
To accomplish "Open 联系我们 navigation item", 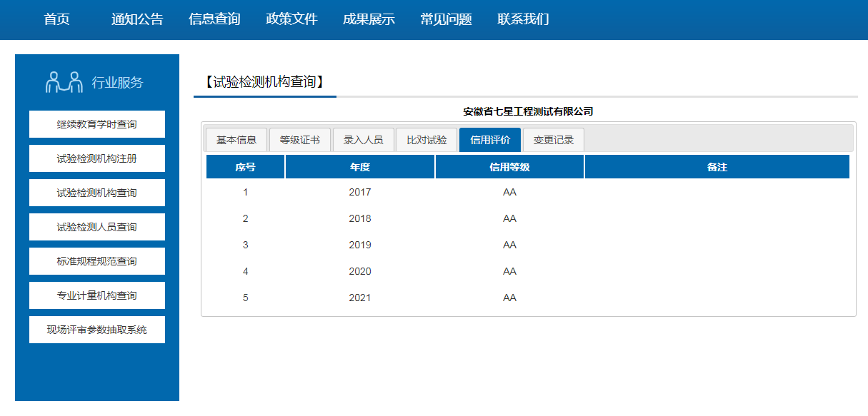I will tap(523, 19).
